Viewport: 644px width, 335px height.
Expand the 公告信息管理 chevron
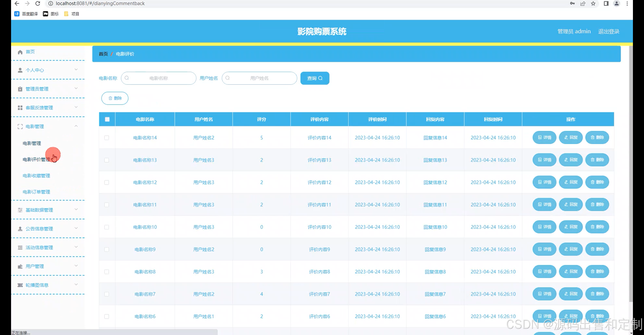click(x=76, y=228)
